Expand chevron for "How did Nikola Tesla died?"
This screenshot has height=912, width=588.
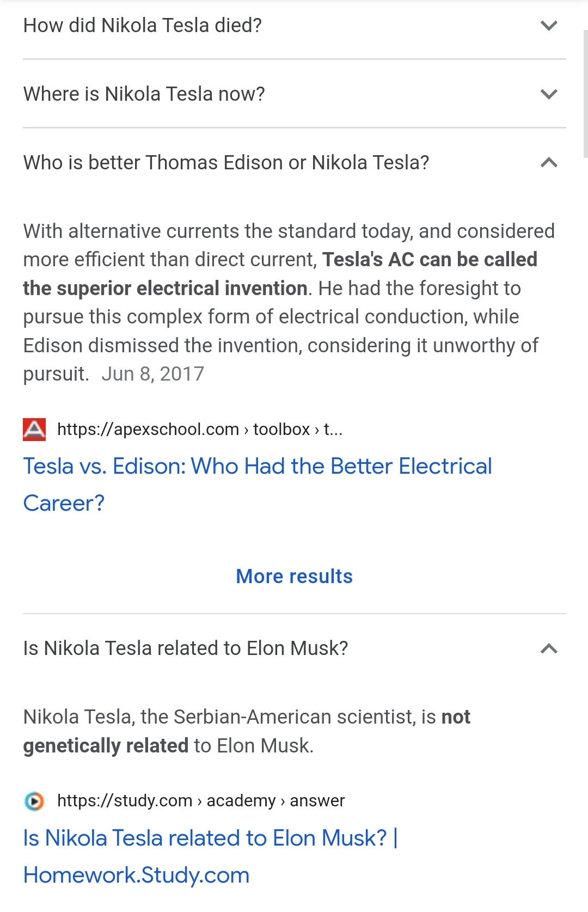click(549, 26)
